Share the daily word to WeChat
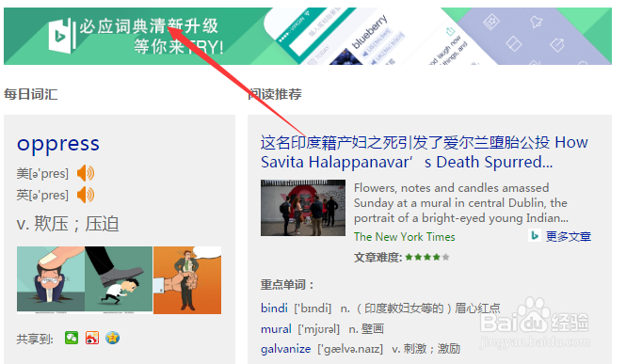The width and height of the screenshot is (626, 364). 72,338
